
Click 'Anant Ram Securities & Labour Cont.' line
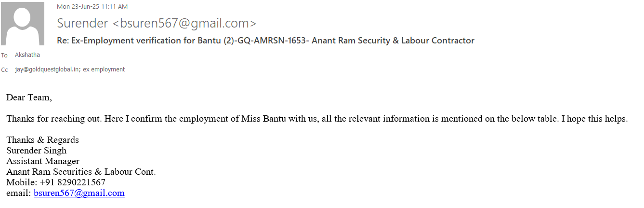coord(81,172)
